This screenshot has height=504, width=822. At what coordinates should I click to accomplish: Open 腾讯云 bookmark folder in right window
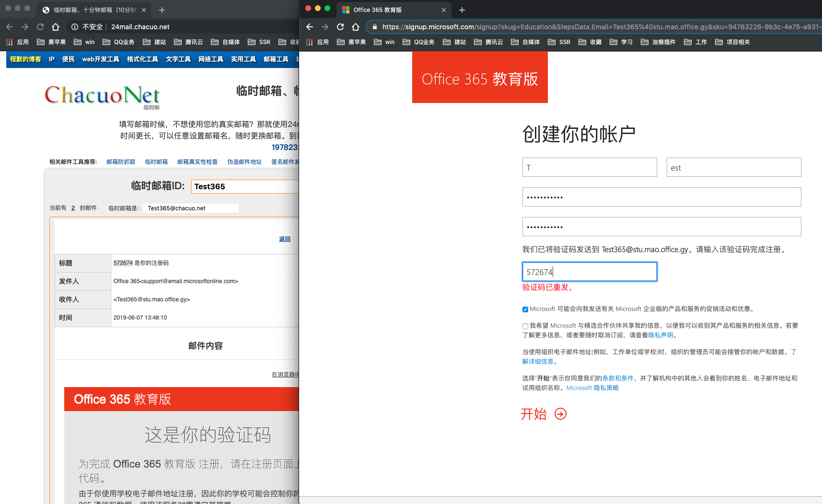488,42
